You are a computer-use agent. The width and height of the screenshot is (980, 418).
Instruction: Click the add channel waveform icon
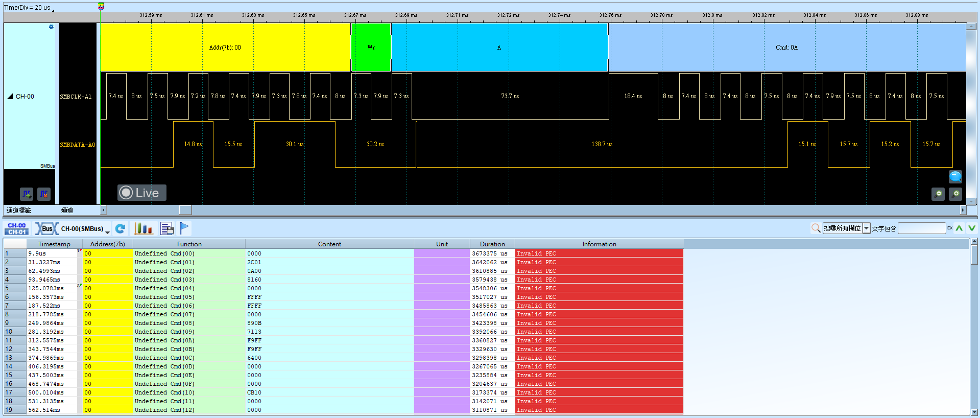point(27,194)
